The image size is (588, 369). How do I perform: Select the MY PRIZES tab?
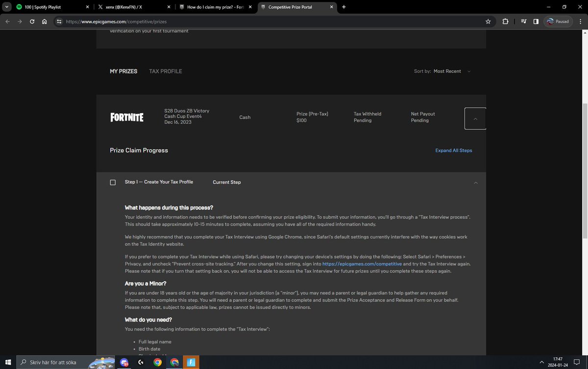(x=123, y=72)
